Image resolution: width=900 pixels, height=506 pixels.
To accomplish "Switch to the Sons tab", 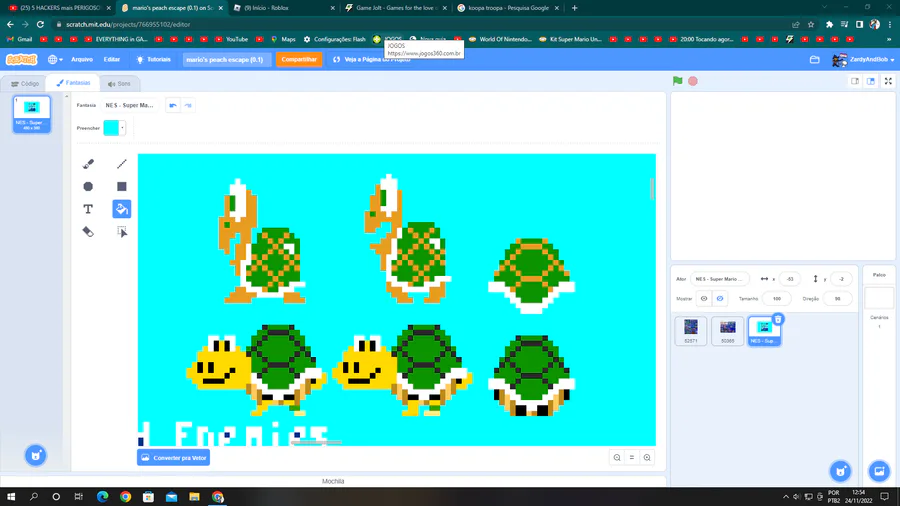I will 119,84.
